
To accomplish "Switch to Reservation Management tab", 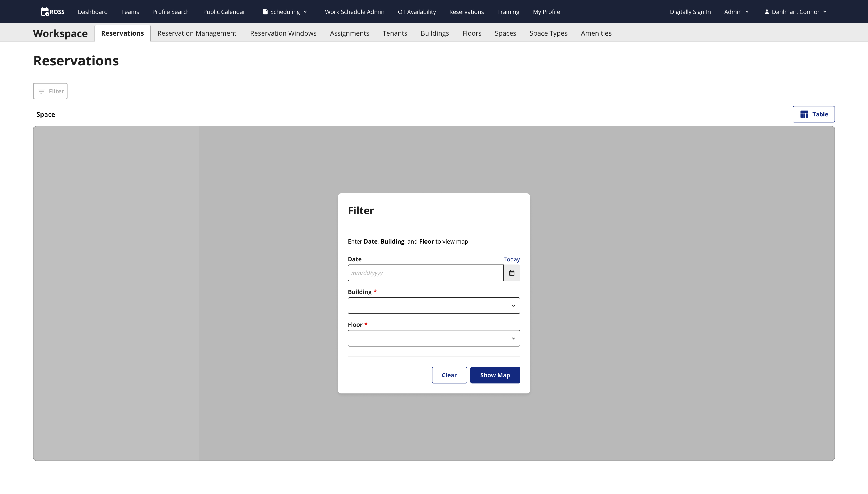I will click(197, 33).
